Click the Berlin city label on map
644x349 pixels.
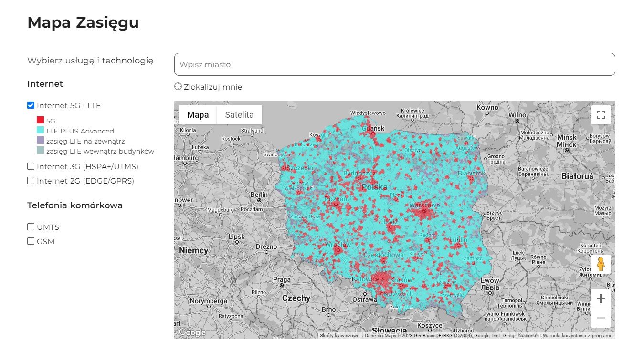point(259,195)
